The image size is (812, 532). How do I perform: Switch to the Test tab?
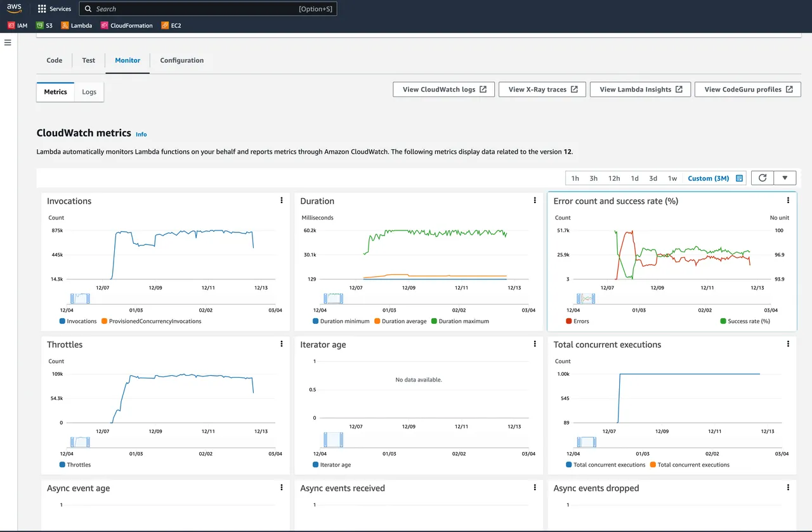(88, 60)
